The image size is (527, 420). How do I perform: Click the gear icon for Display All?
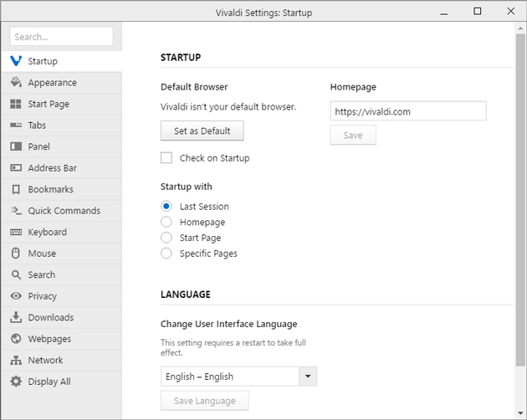coord(16,382)
